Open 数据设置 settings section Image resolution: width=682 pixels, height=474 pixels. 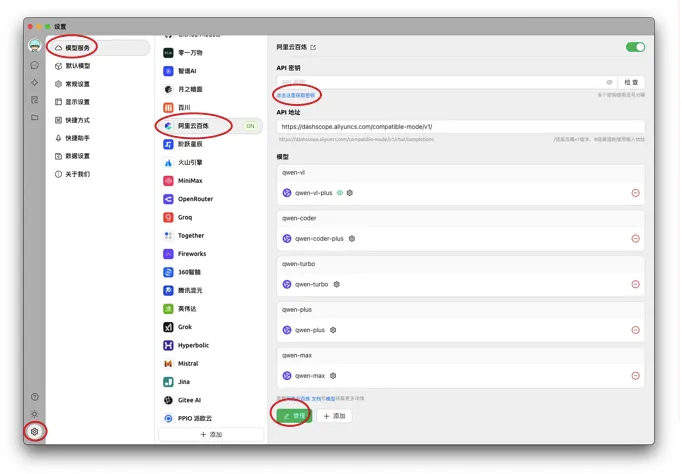click(x=99, y=156)
